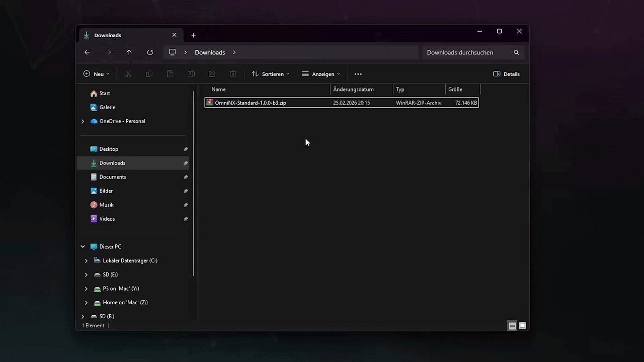This screenshot has height=362, width=644.
Task: Go up one folder level
Action: [129, 52]
